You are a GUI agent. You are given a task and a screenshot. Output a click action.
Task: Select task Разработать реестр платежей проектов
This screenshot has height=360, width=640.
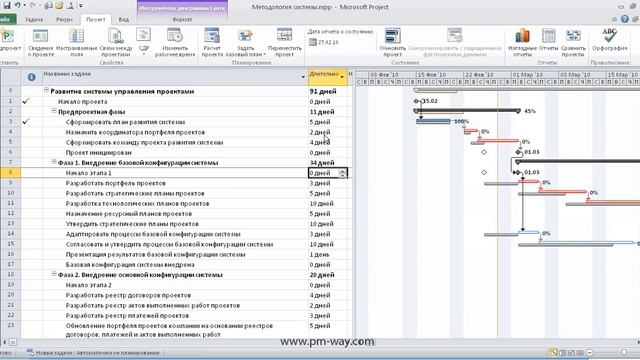tap(127, 316)
